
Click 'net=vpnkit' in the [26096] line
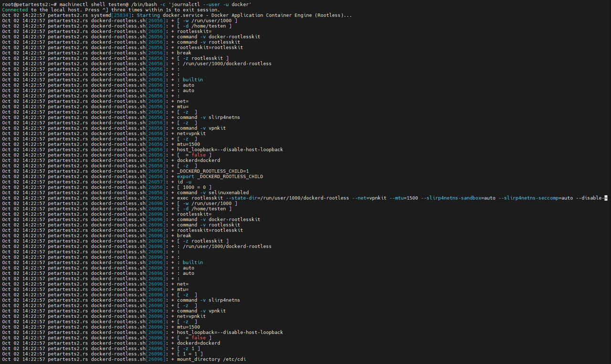click(x=191, y=316)
